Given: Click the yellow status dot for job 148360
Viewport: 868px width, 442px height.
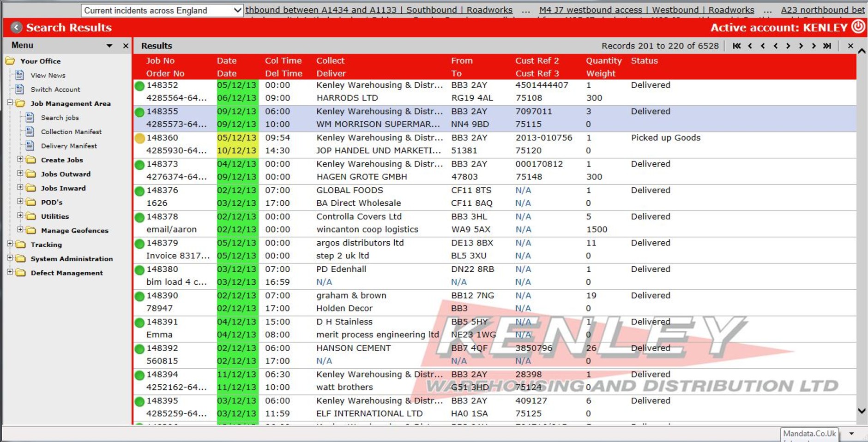Looking at the screenshot, I should click(x=139, y=138).
